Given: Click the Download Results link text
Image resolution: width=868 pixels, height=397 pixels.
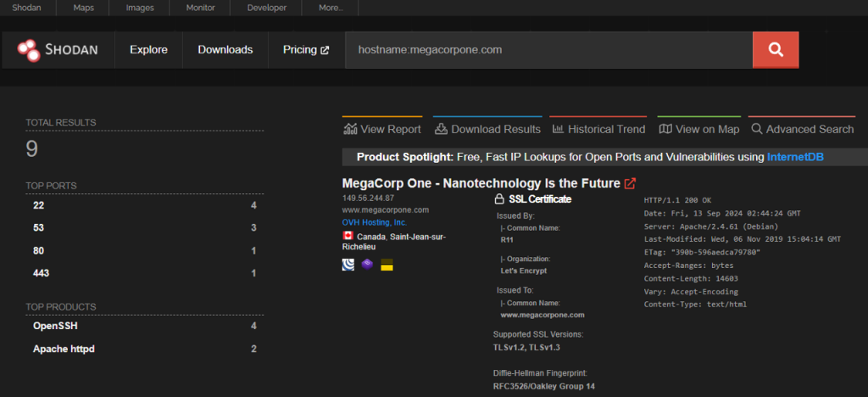Looking at the screenshot, I should tap(496, 130).
